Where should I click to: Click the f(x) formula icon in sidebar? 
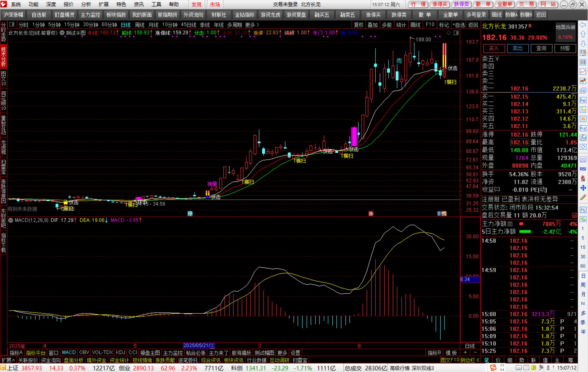tap(583, 138)
